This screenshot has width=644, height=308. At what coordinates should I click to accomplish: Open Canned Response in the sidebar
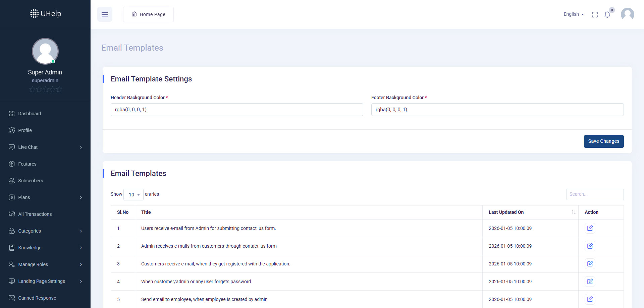click(37, 298)
